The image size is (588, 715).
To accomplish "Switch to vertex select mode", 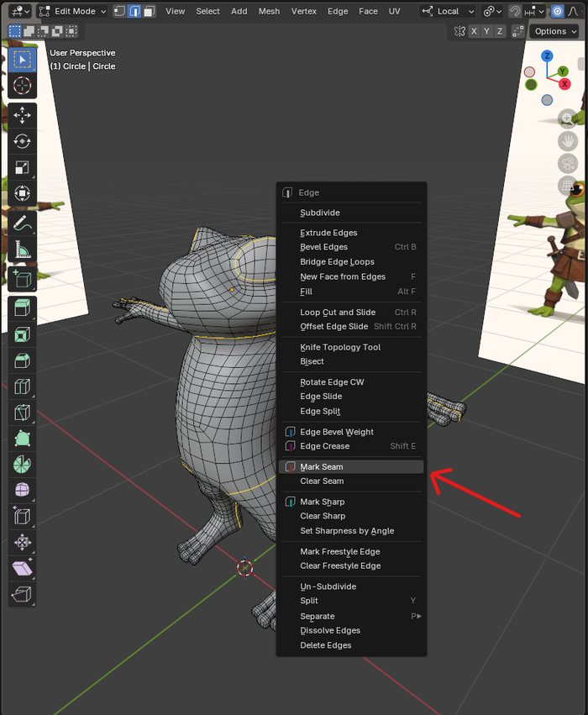I will (119, 11).
